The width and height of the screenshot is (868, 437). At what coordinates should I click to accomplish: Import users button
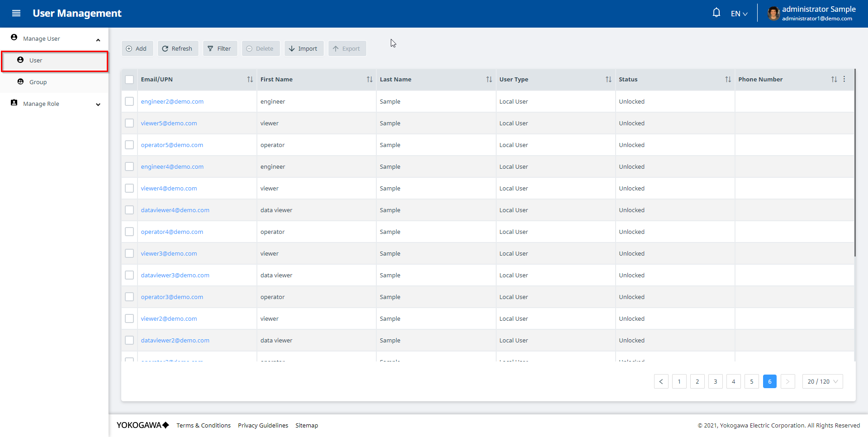coord(304,48)
